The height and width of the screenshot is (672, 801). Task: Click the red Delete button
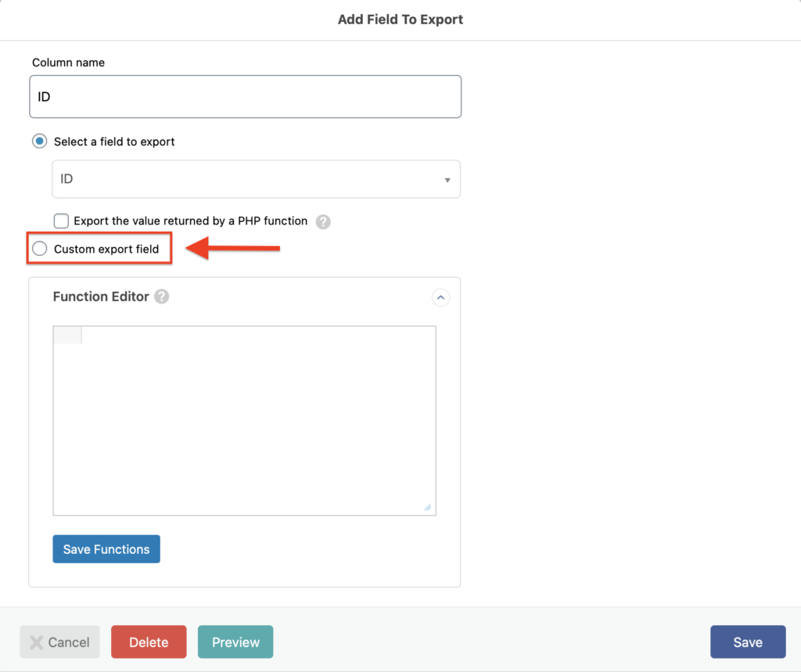point(149,642)
